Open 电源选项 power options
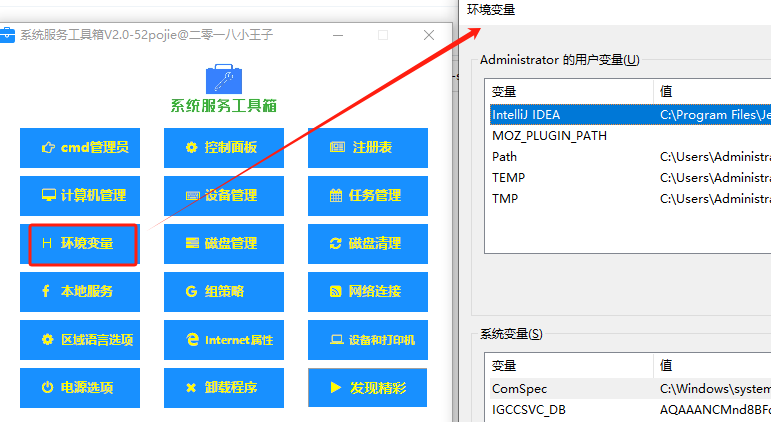The image size is (771, 422). pyautogui.click(x=80, y=388)
